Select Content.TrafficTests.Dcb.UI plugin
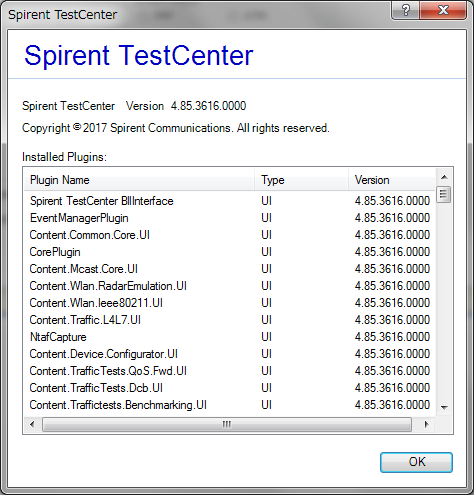474x495 pixels. (x=230, y=388)
